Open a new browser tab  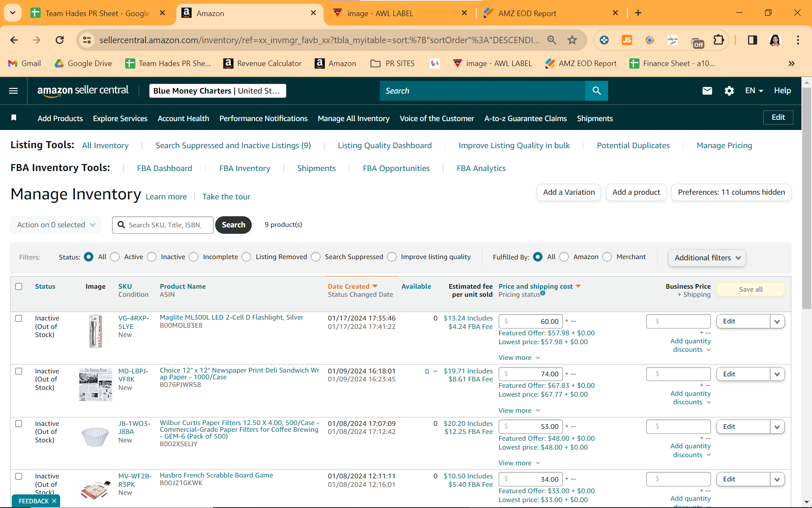[x=638, y=13]
